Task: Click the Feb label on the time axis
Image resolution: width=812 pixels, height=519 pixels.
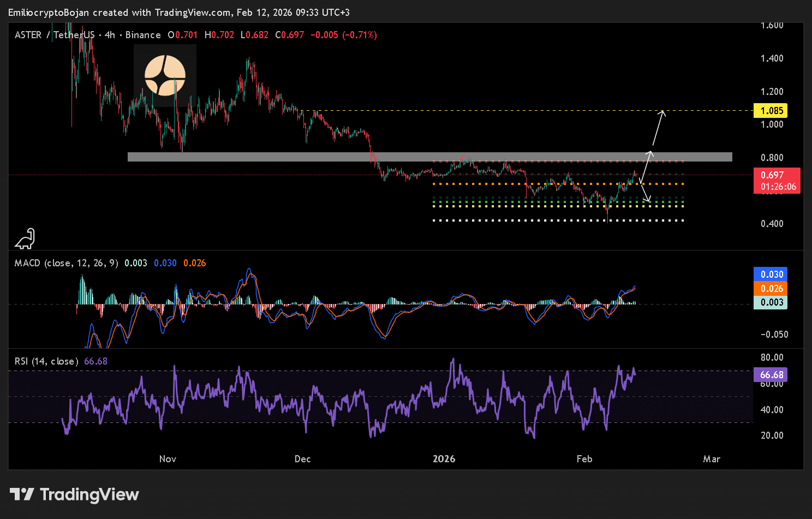Action: click(x=584, y=459)
